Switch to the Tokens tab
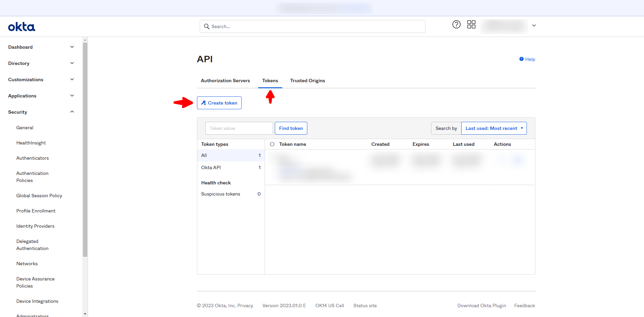 270,81
